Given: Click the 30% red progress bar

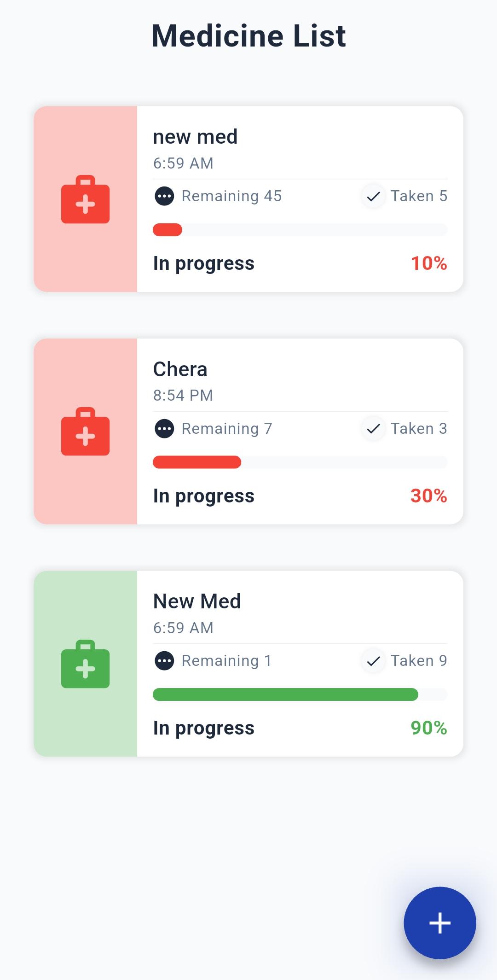Looking at the screenshot, I should [197, 462].
